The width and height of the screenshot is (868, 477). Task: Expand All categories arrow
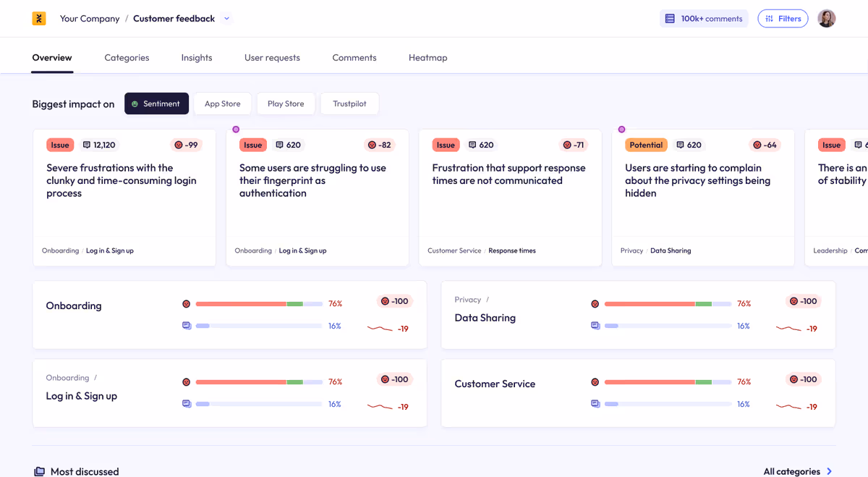829,471
